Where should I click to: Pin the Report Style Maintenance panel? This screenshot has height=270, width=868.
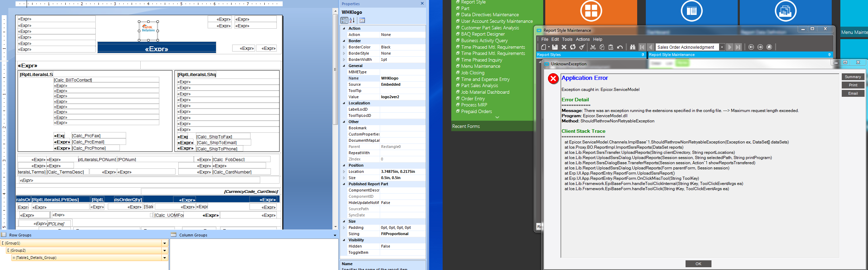click(x=829, y=55)
